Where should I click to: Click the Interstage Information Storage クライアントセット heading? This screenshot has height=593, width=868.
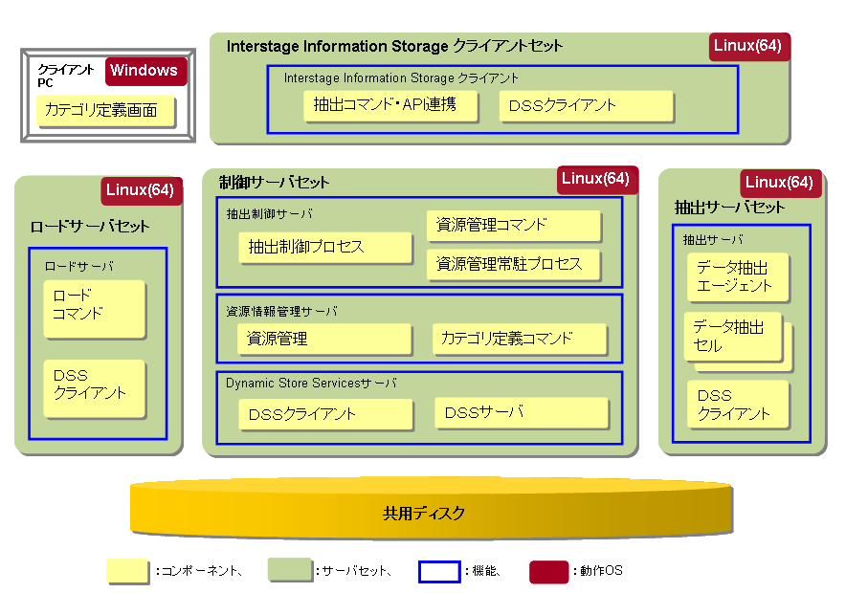click(394, 46)
